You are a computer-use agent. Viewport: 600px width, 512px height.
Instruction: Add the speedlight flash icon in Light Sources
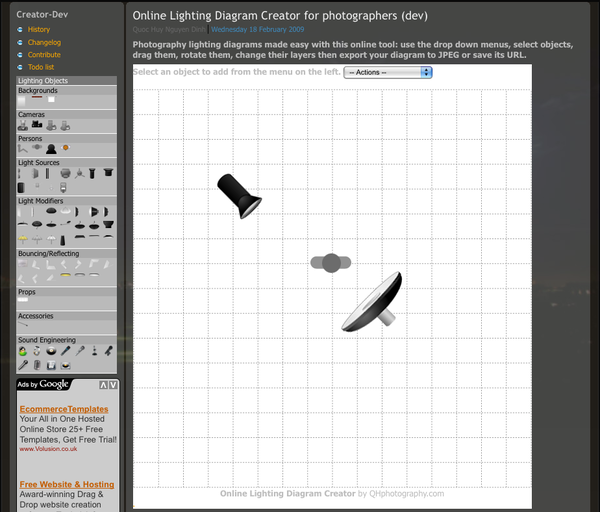tap(63, 187)
